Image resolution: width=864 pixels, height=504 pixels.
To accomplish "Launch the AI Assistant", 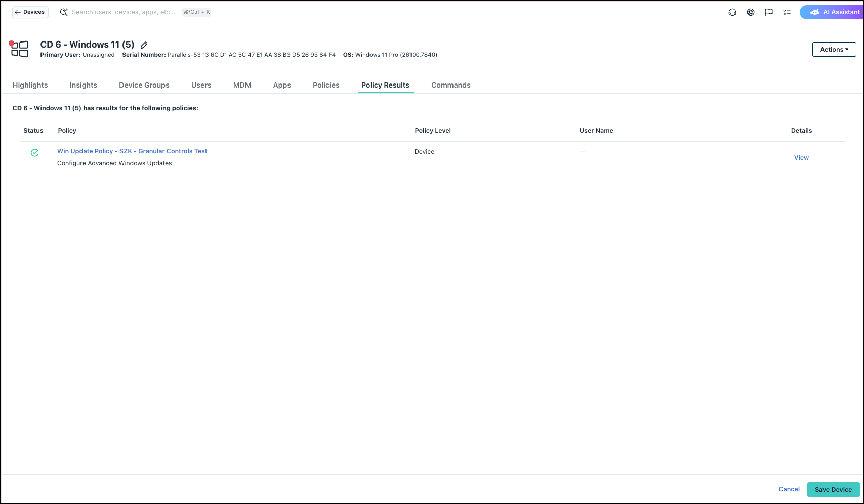I will tap(832, 12).
